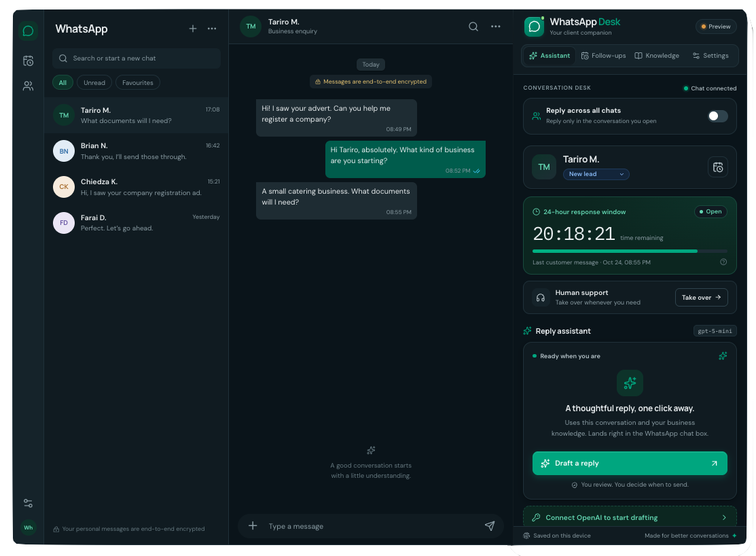
Task: Switch to the Follow-ups tab
Action: [604, 56]
